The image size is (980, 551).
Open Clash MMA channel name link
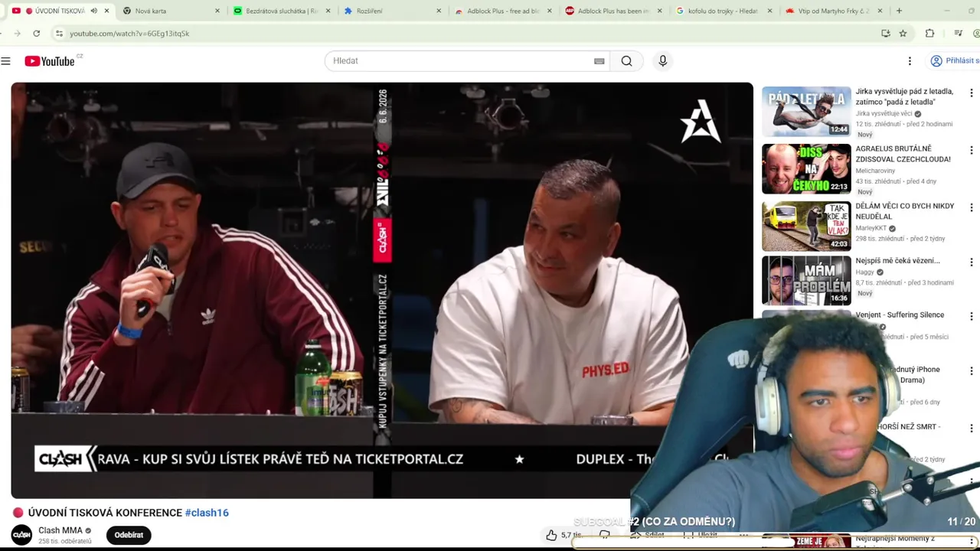click(60, 530)
